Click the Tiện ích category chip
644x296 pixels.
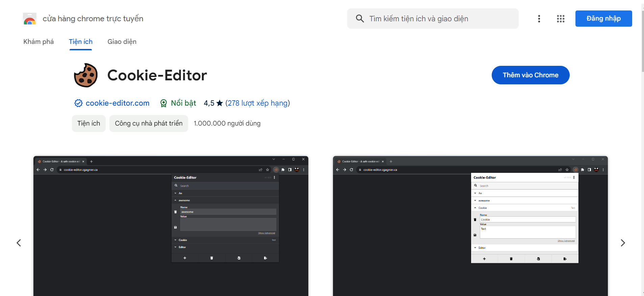(x=88, y=124)
